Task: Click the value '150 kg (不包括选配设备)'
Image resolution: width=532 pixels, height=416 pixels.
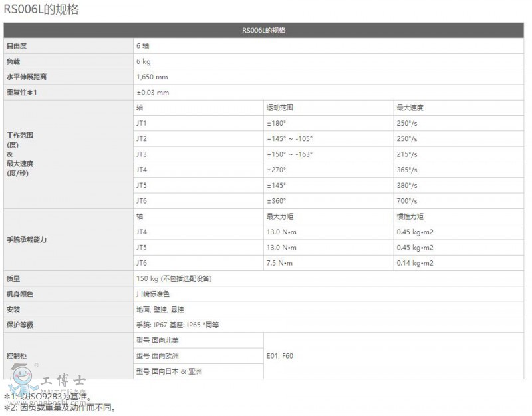Action: point(174,278)
